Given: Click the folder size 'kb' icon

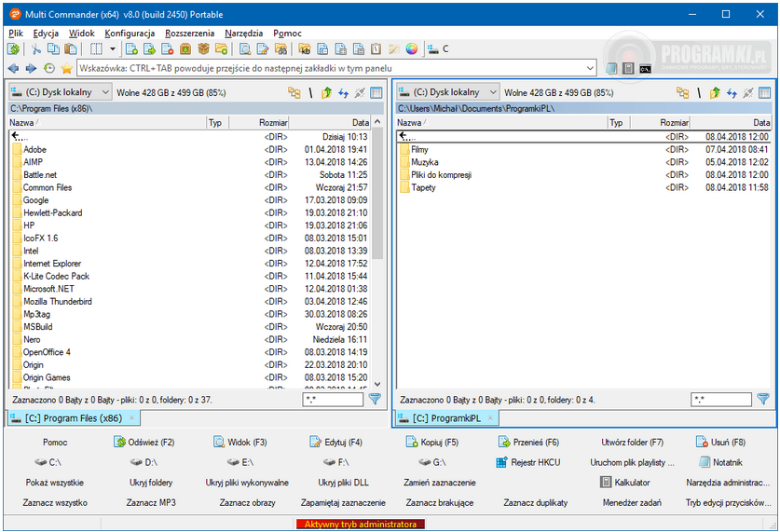Looking at the screenshot, I should [305, 48].
